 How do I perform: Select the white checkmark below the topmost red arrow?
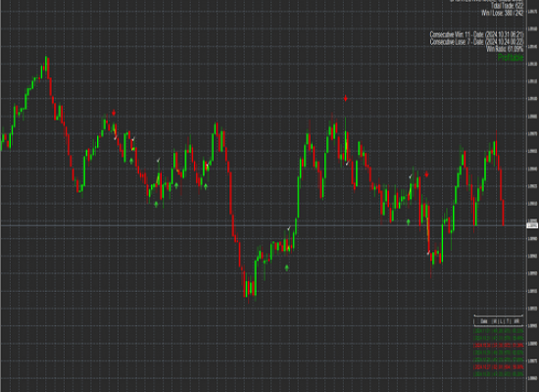click(x=348, y=163)
